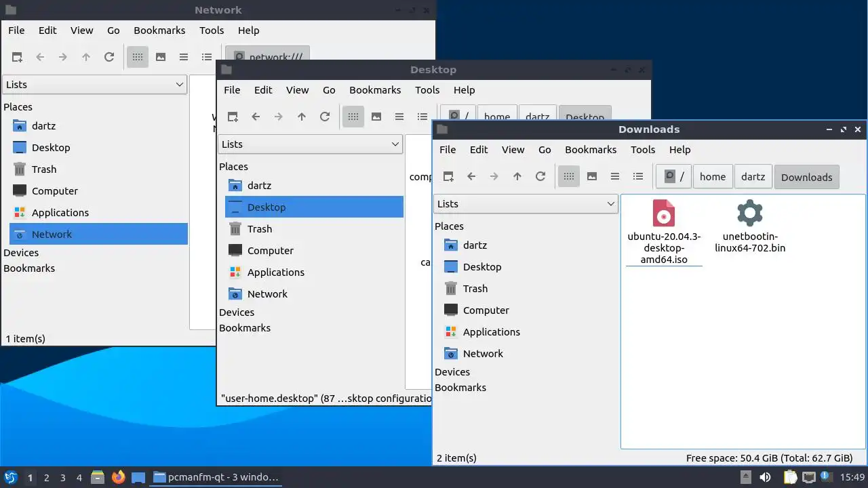
Task: Open new tab in Downloads window toolbar
Action: [x=448, y=176]
